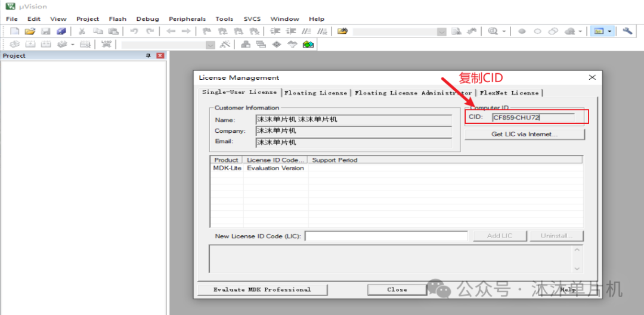Expand the breakpoints dropdown arrow
This screenshot has width=644, height=315.
[x=580, y=32]
